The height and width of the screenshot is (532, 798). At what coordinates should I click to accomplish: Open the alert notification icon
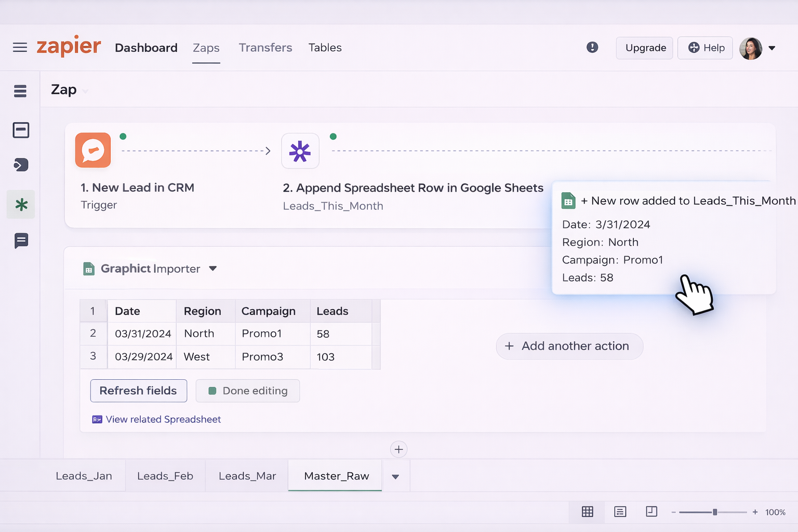point(592,47)
